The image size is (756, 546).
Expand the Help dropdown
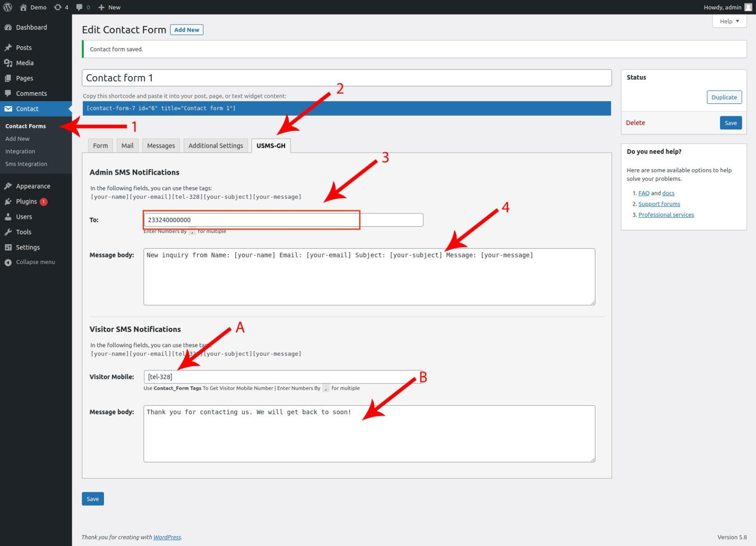729,21
